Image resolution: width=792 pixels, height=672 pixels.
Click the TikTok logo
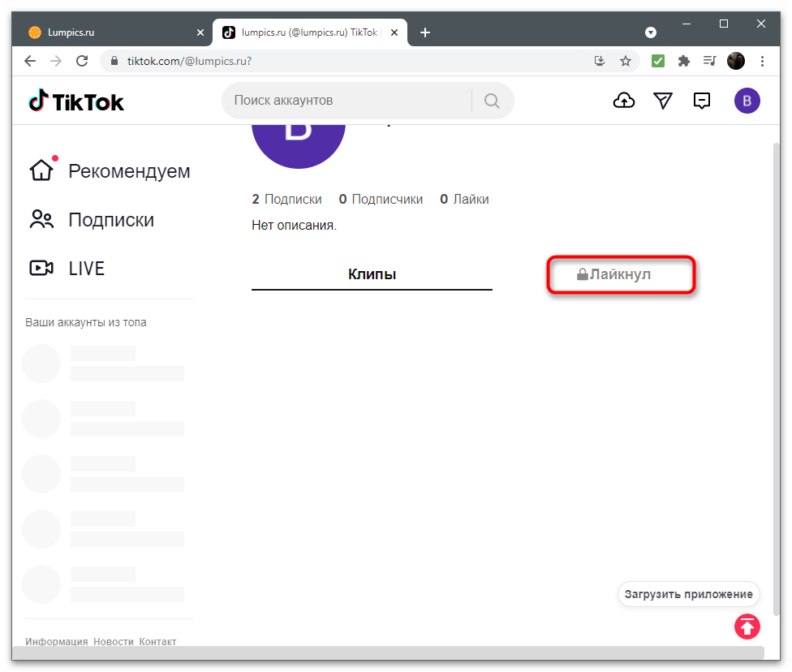pyautogui.click(x=76, y=101)
